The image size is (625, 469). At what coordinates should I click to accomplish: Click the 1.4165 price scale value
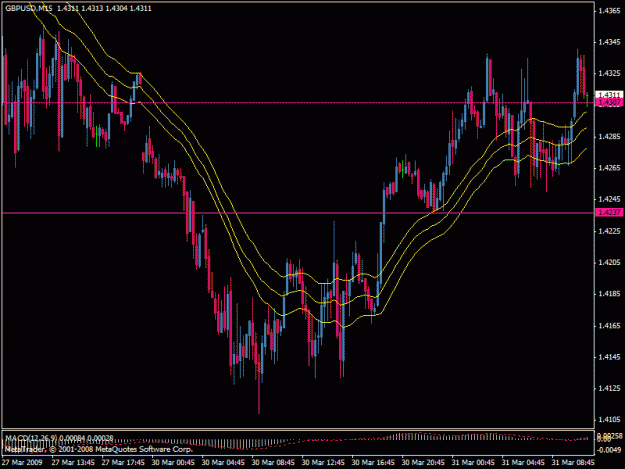pos(609,326)
